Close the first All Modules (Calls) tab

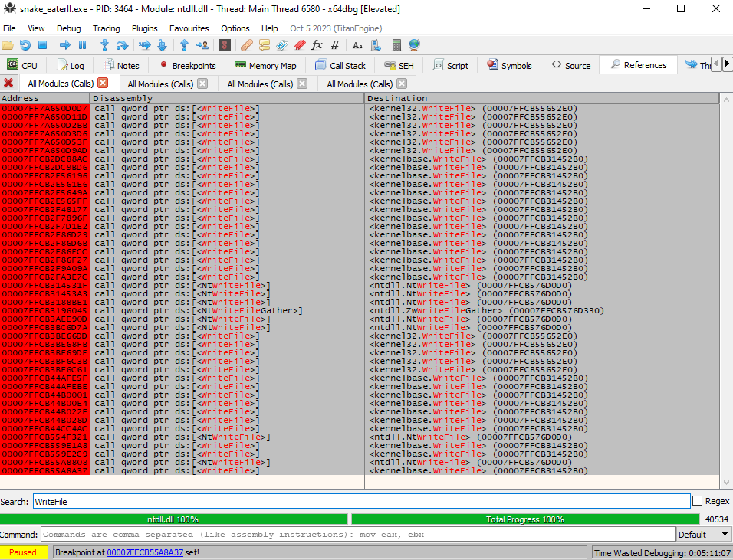pyautogui.click(x=103, y=84)
